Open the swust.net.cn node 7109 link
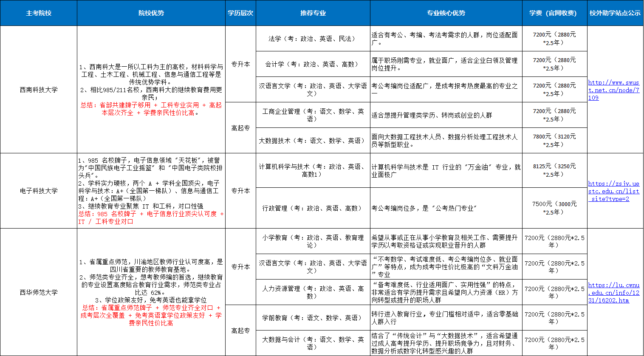This screenshot has width=644, height=356. (614, 90)
